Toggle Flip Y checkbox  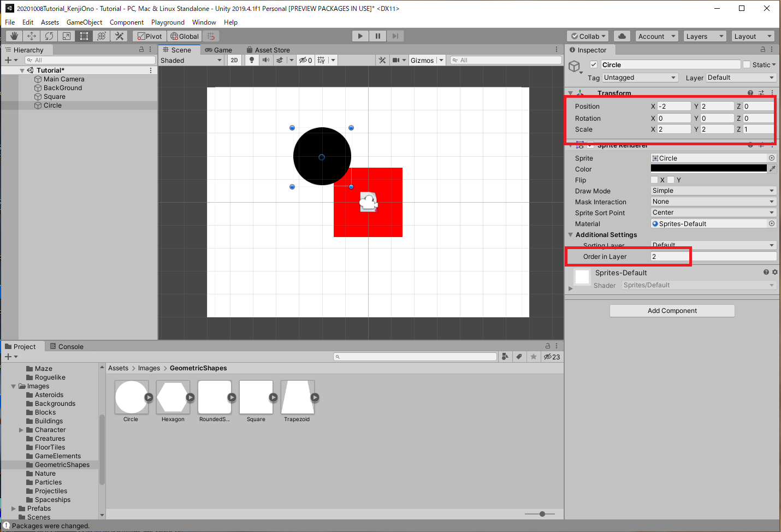point(671,180)
